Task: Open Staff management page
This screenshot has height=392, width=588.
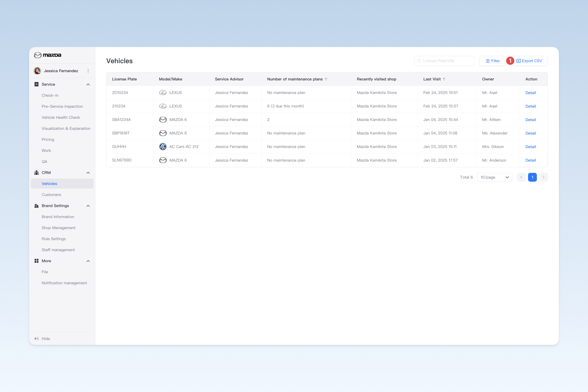Action: [x=58, y=250]
